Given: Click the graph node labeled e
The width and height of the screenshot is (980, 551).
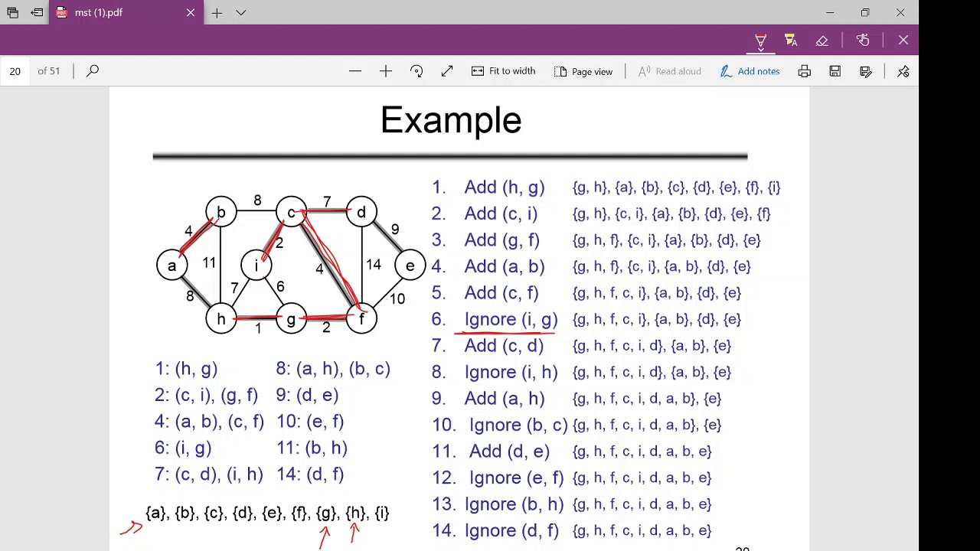Looking at the screenshot, I should 410,266.
